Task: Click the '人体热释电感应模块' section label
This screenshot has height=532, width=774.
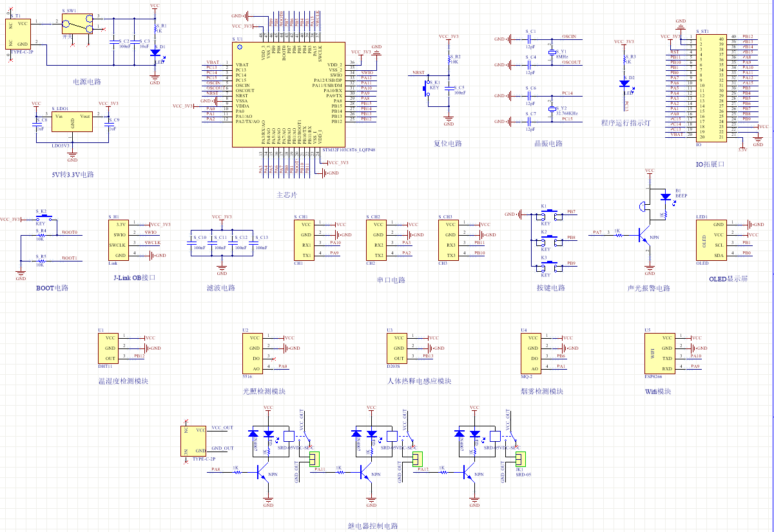Action: point(420,381)
